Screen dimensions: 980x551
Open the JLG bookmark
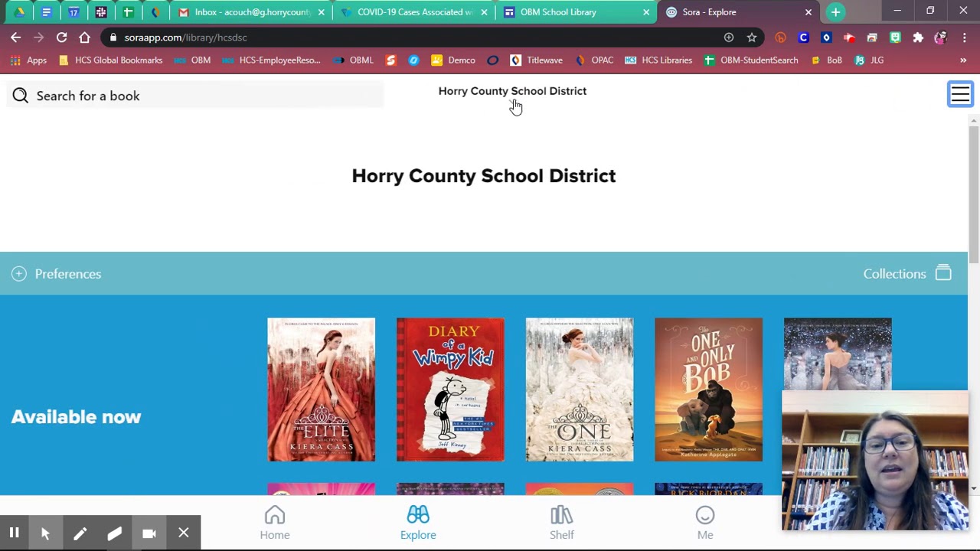(869, 60)
